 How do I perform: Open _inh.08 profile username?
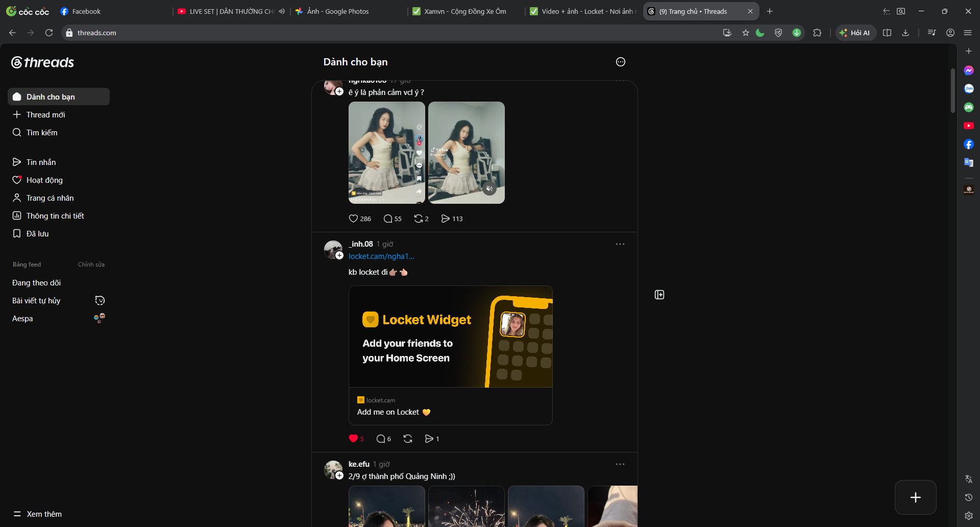coord(361,244)
